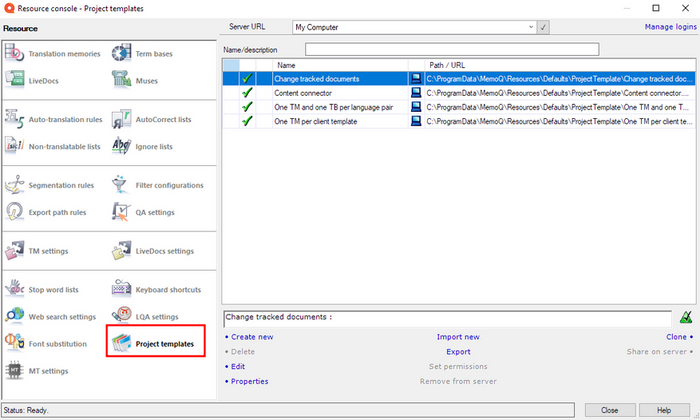Open Segmentation rules scissors icon
The image size is (700, 420).
click(x=14, y=184)
